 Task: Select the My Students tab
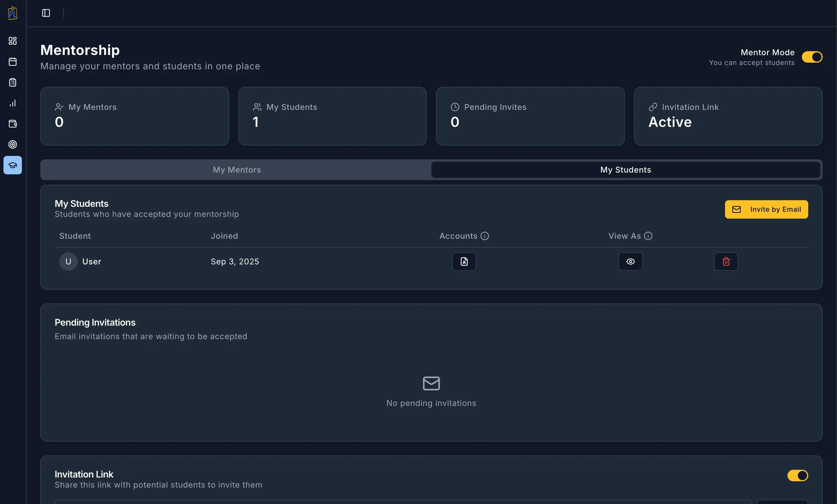[x=625, y=170]
